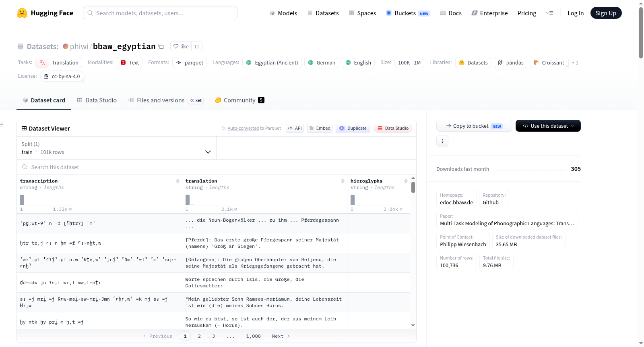The height and width of the screenshot is (347, 644).
Task: Go to Next page of results
Action: click(x=281, y=336)
